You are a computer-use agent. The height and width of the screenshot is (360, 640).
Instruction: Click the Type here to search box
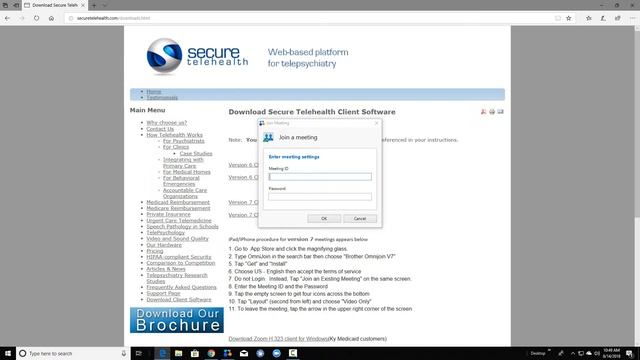tap(73, 353)
